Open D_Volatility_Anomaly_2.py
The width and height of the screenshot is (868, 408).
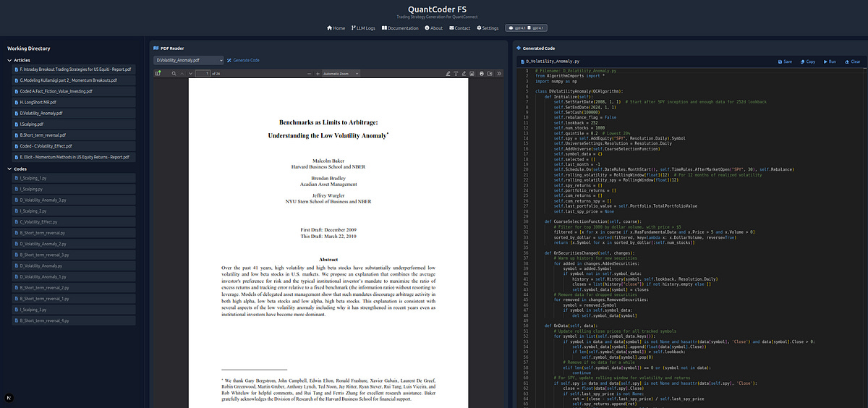coord(75,244)
